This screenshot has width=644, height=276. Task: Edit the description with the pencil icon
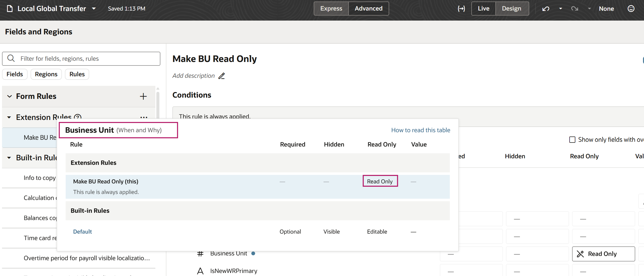[222, 76]
